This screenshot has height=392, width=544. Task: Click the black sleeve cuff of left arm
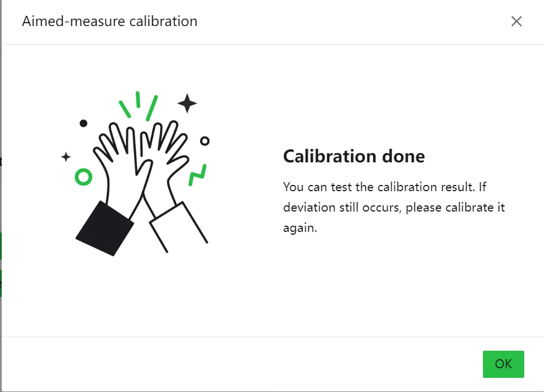pyautogui.click(x=105, y=229)
